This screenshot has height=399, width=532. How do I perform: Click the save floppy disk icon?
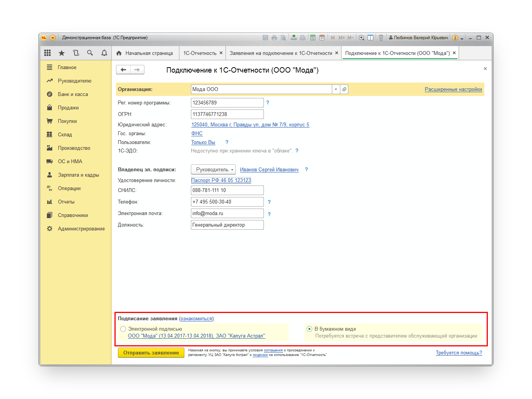coord(265,38)
